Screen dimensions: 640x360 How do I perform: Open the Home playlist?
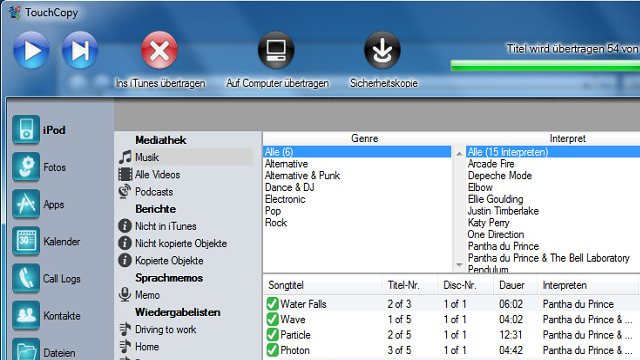pos(147,347)
